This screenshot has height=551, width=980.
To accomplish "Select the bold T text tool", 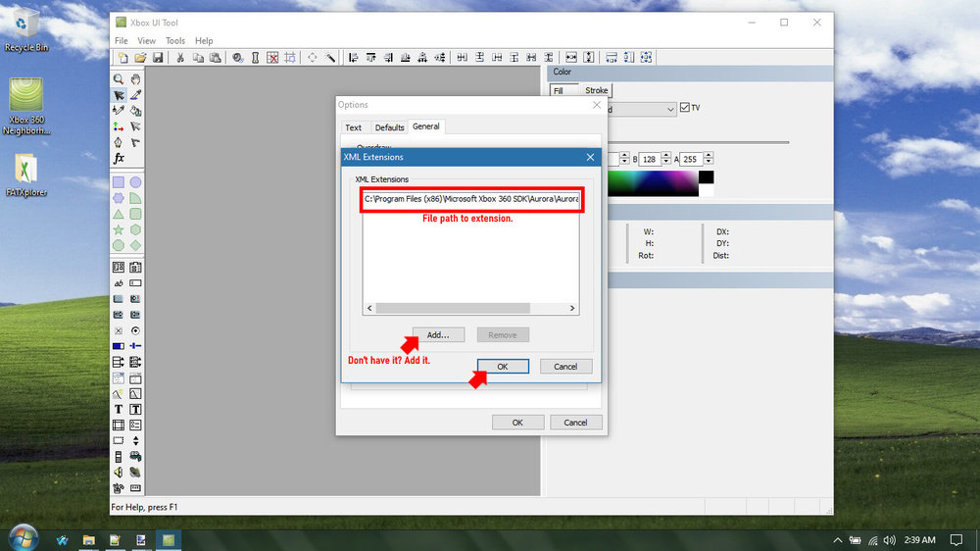I will 119,409.
